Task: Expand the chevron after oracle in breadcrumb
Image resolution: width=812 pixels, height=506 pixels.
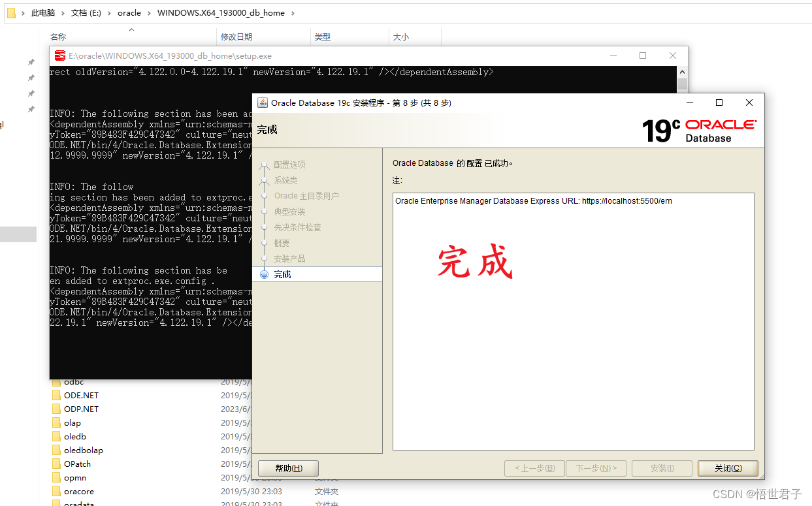Action: tap(149, 13)
